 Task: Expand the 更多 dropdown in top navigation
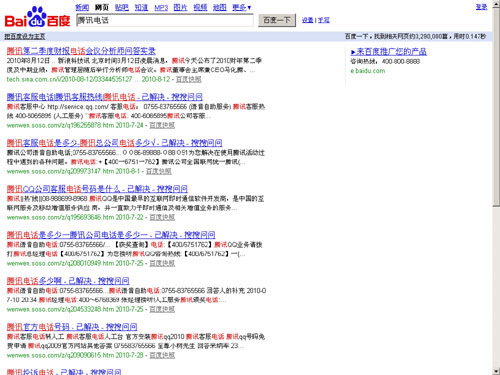tap(242, 7)
